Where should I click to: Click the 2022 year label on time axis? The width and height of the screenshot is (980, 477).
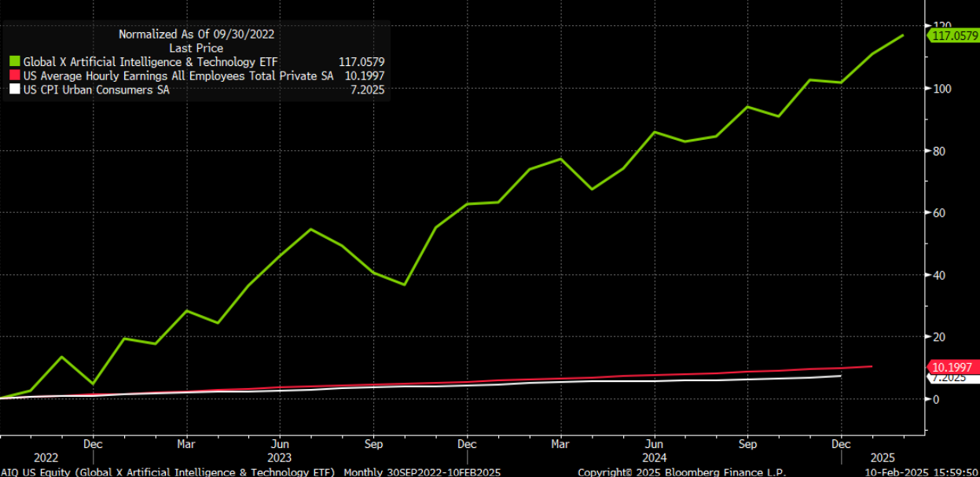(46, 457)
